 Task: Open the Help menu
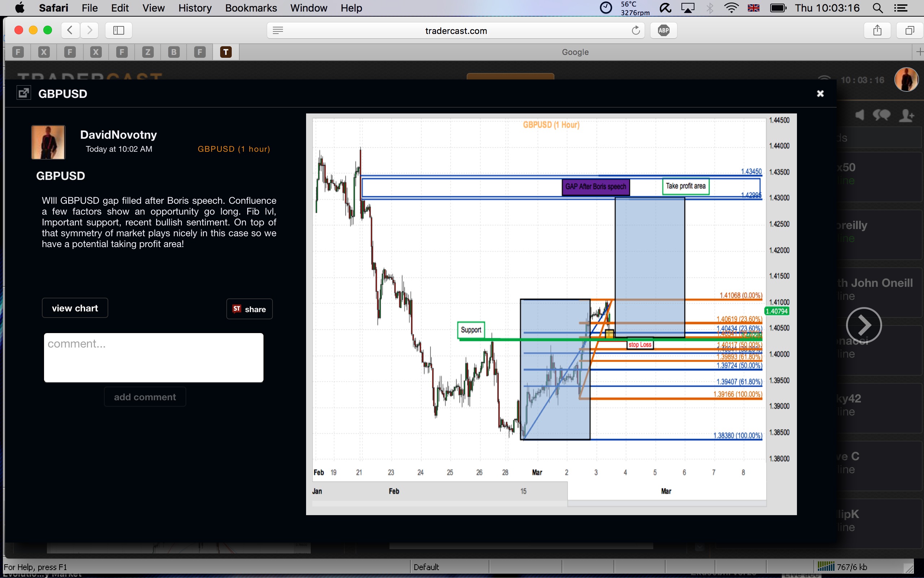351,8
